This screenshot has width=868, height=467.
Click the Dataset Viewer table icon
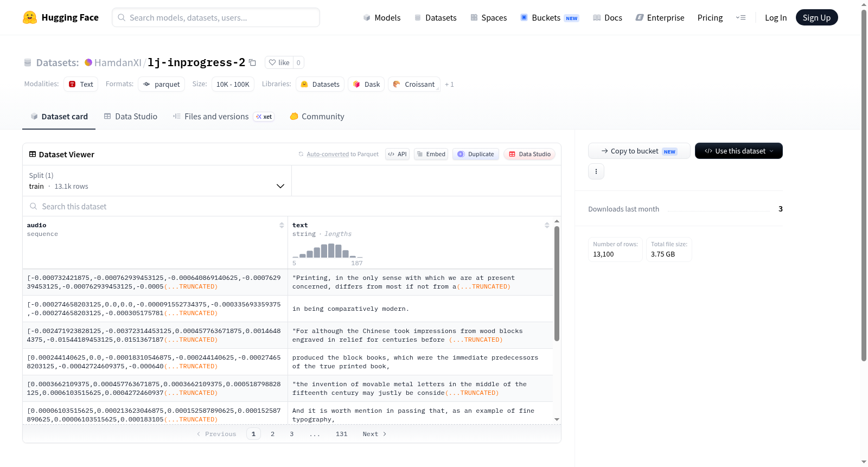click(33, 154)
